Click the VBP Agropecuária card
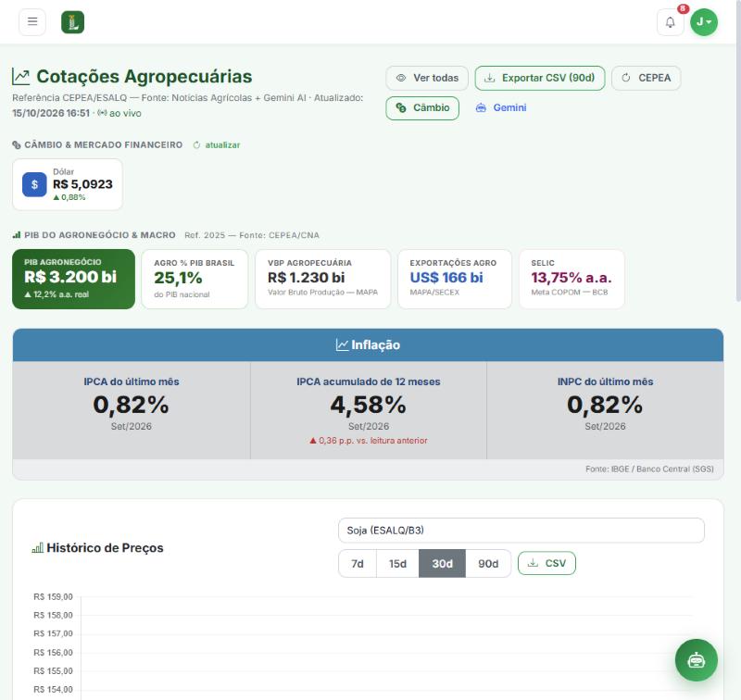 [x=322, y=279]
